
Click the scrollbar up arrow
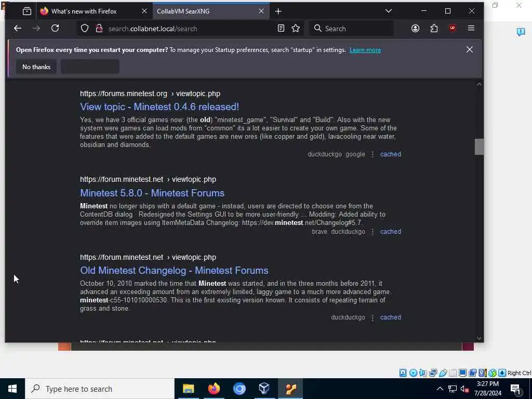coord(479,84)
